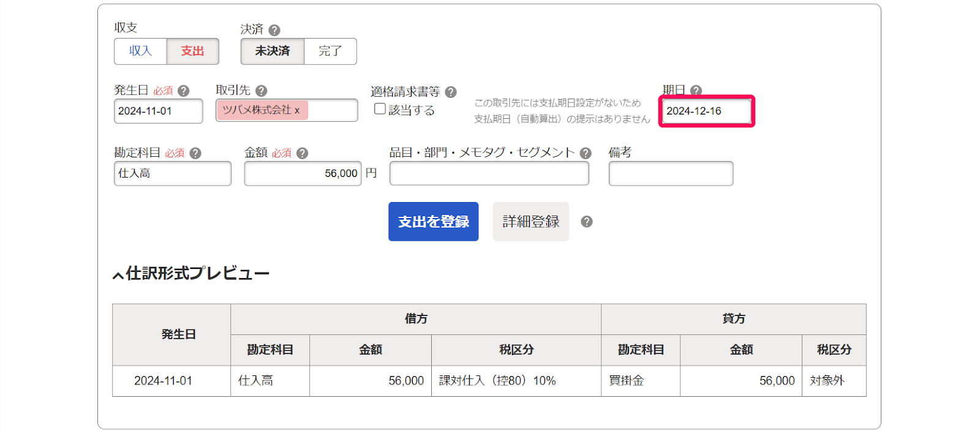The width and height of the screenshot is (980, 436).
Task: Click help icon beside 詳細登録 button
Action: point(587,222)
